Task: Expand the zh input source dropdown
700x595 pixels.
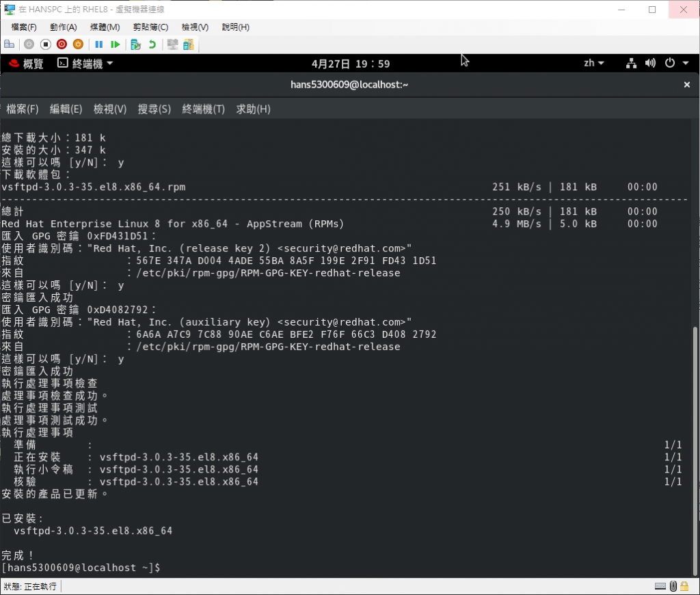Action: point(594,64)
